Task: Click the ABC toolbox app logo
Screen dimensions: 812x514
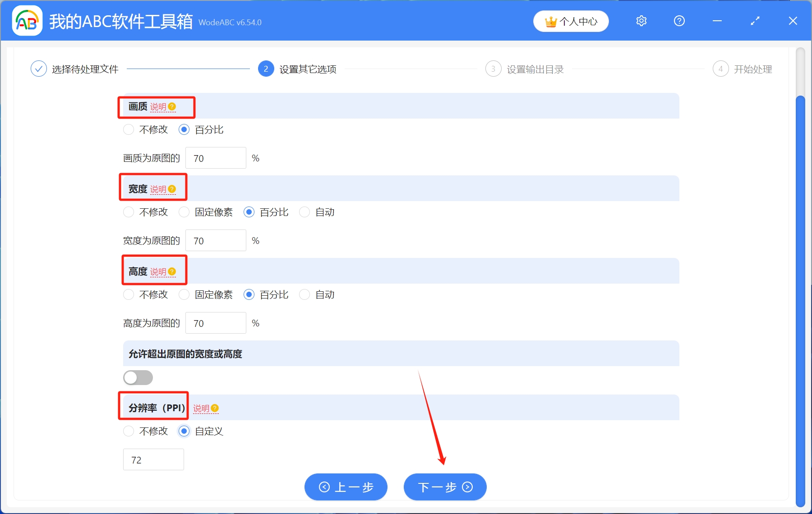Action: pos(27,20)
